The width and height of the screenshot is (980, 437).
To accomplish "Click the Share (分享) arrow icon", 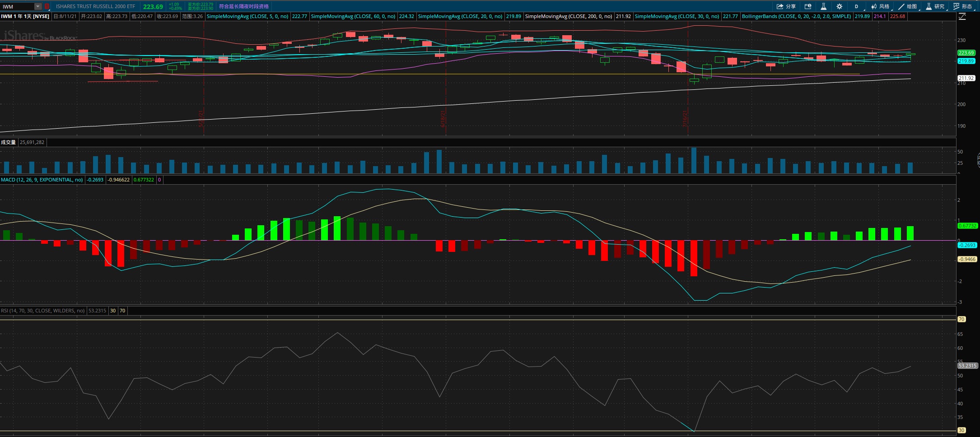I will [x=779, y=6].
